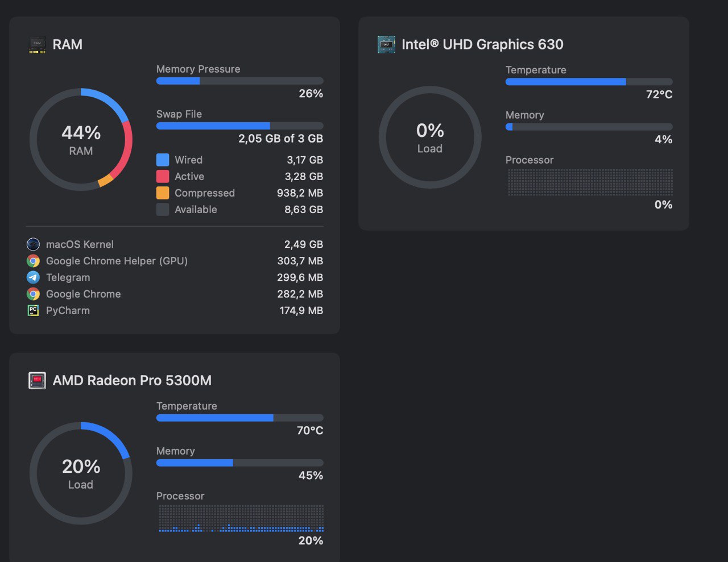728x562 pixels.
Task: Click the Compressed label
Action: point(205,193)
